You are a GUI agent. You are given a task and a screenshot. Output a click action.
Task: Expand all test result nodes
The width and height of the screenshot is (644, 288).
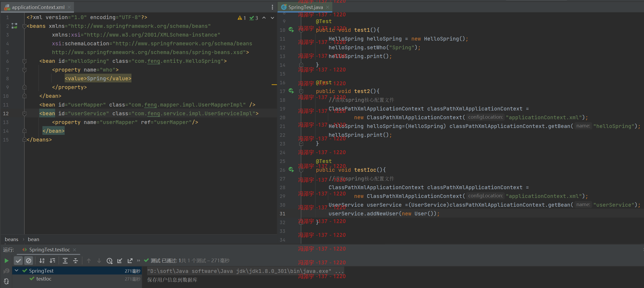pos(65,261)
